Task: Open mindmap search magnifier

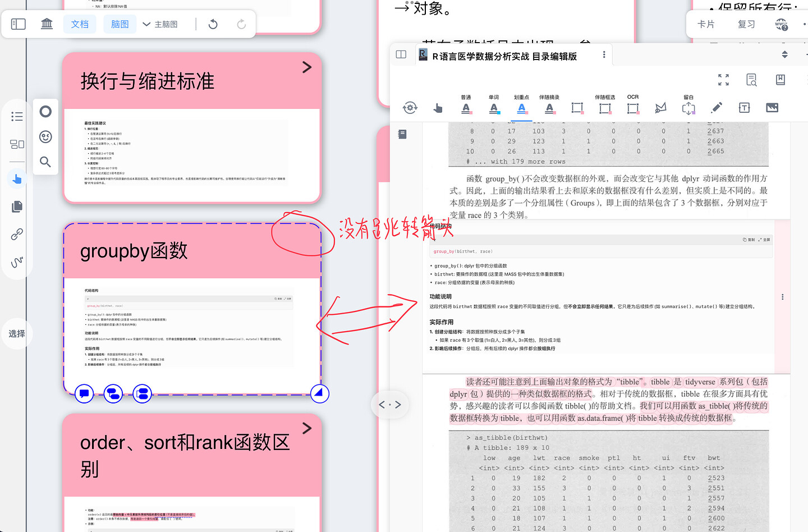Action: click(x=45, y=162)
